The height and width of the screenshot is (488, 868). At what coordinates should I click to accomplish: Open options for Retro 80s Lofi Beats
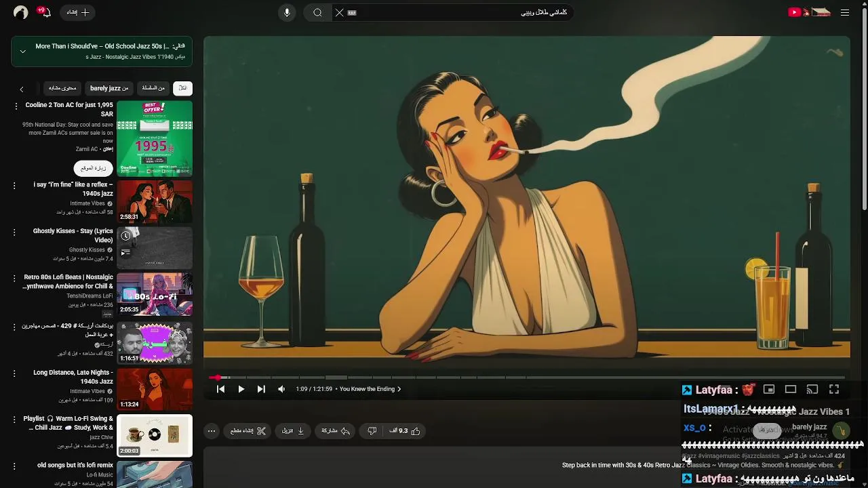14,278
